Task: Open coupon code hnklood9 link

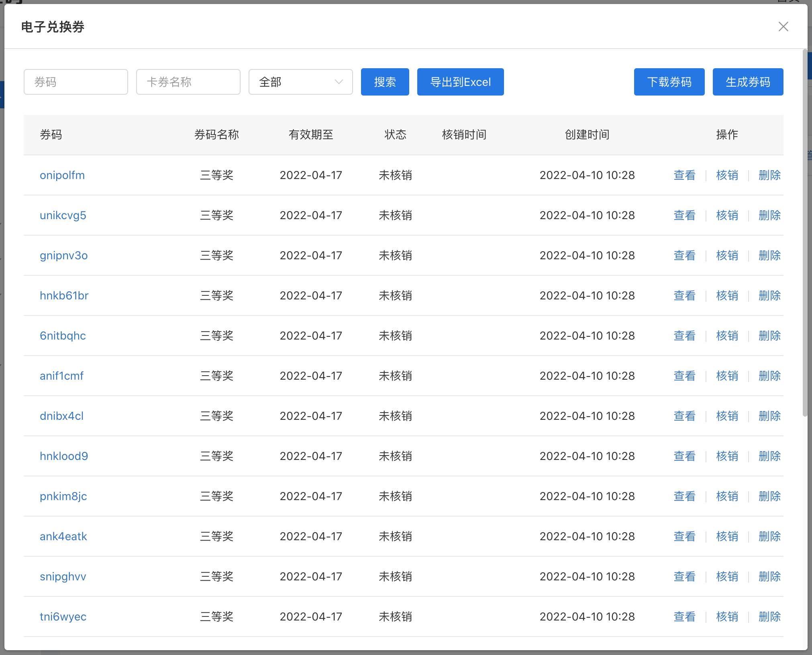Action: 64,456
